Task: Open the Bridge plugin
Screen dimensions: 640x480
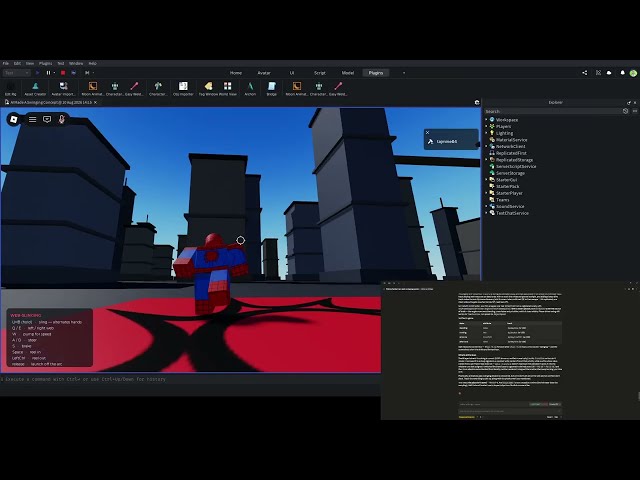Action: tap(271, 88)
